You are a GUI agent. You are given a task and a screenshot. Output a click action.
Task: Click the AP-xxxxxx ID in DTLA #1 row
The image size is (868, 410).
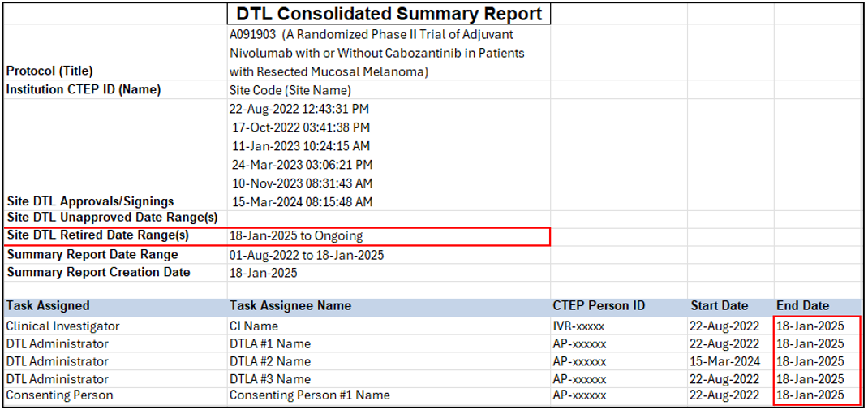[x=579, y=343]
